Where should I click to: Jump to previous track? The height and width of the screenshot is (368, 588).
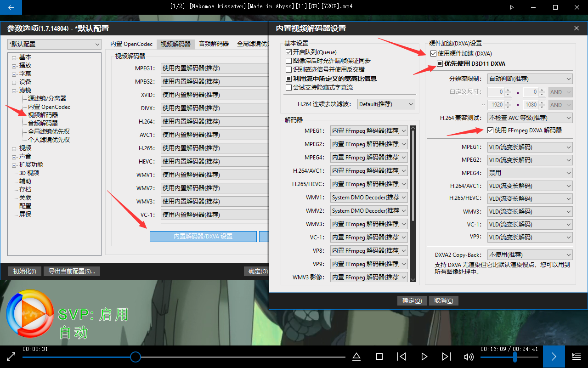click(x=401, y=357)
